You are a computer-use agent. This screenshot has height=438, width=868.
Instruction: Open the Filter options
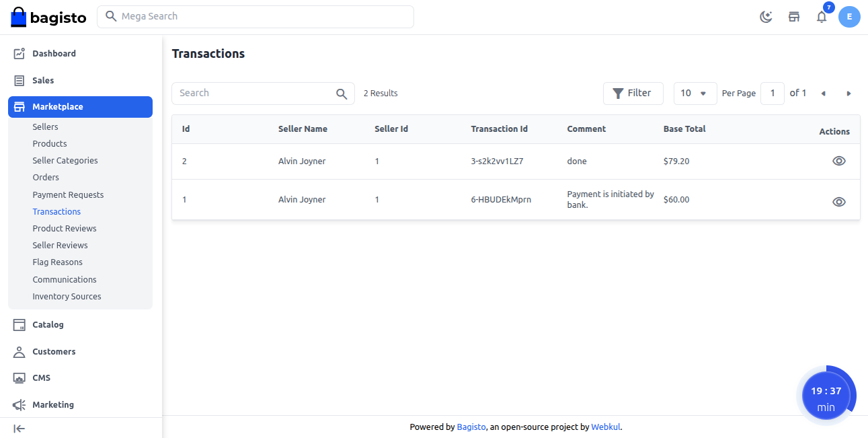(x=633, y=93)
